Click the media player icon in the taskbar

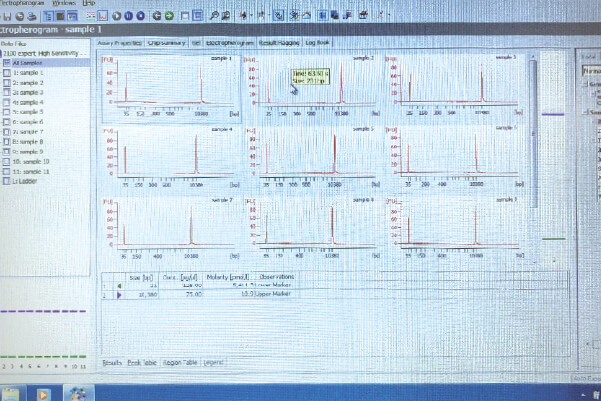[x=42, y=393]
